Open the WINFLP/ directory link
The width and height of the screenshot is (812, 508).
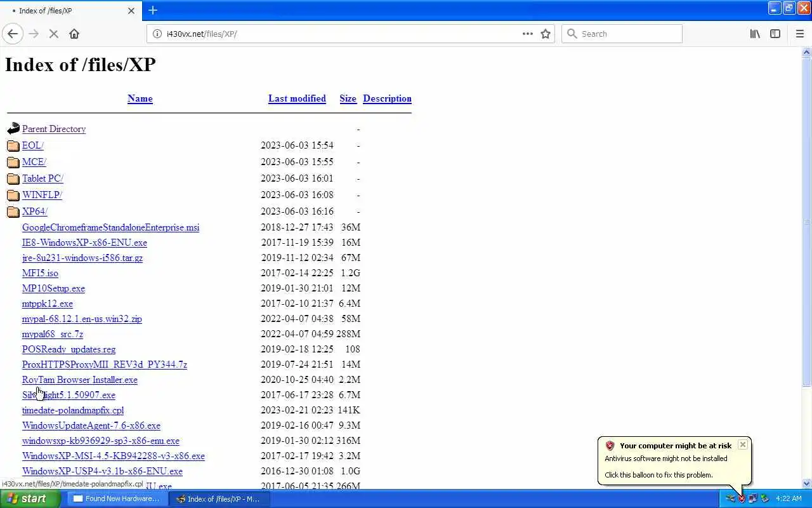[42, 195]
